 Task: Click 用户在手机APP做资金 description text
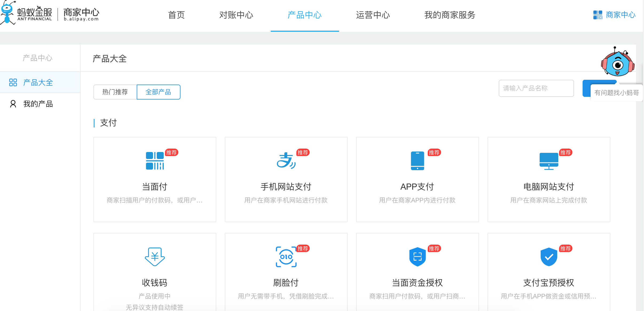click(x=549, y=296)
